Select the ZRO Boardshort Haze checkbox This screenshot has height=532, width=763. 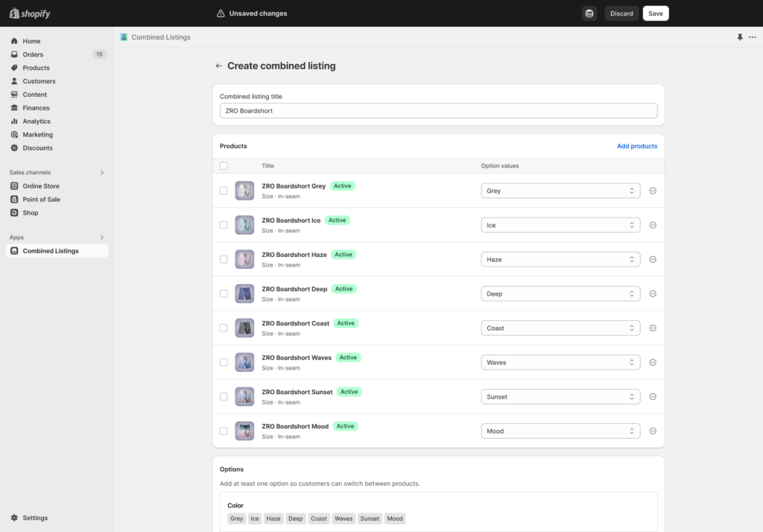[x=224, y=259]
